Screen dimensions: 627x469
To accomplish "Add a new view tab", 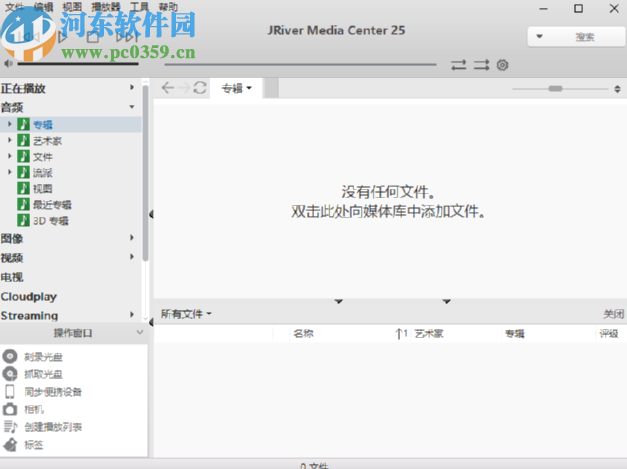I will click(272, 88).
